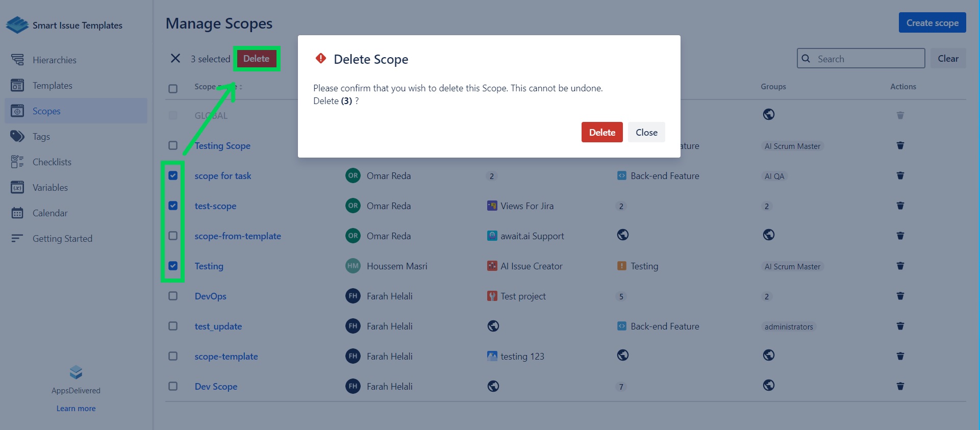Open Hierarchies in the sidebar
980x430 pixels.
coord(54,60)
